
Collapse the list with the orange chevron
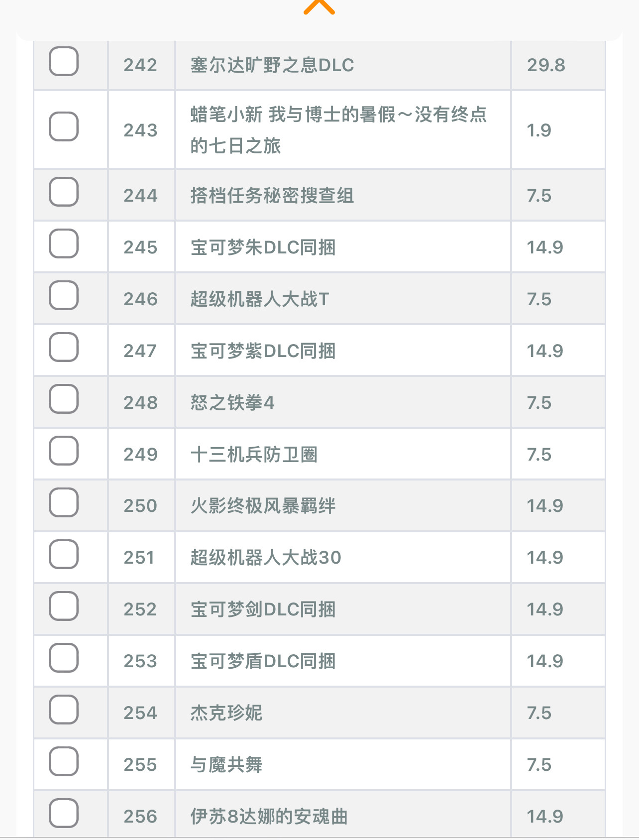[319, 6]
